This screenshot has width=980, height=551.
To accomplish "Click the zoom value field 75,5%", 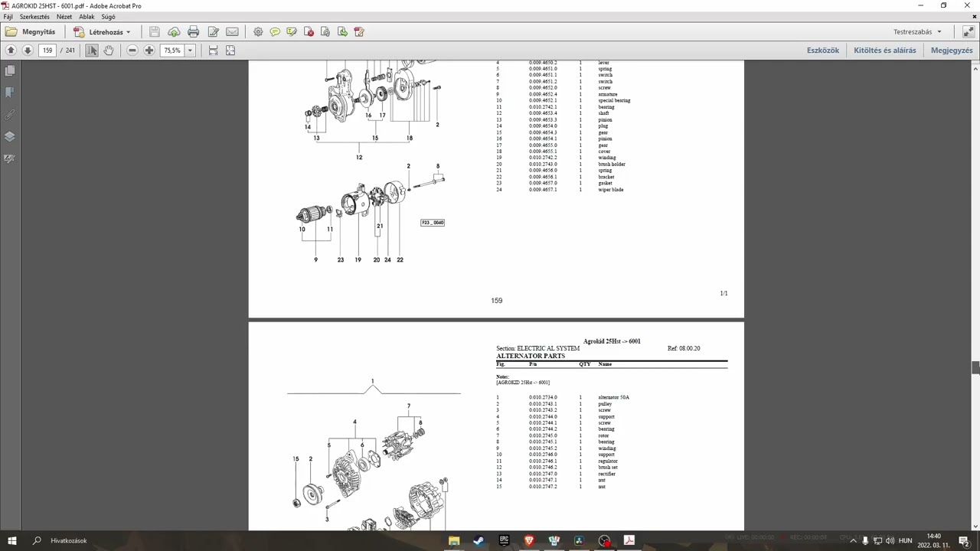I will [x=173, y=51].
